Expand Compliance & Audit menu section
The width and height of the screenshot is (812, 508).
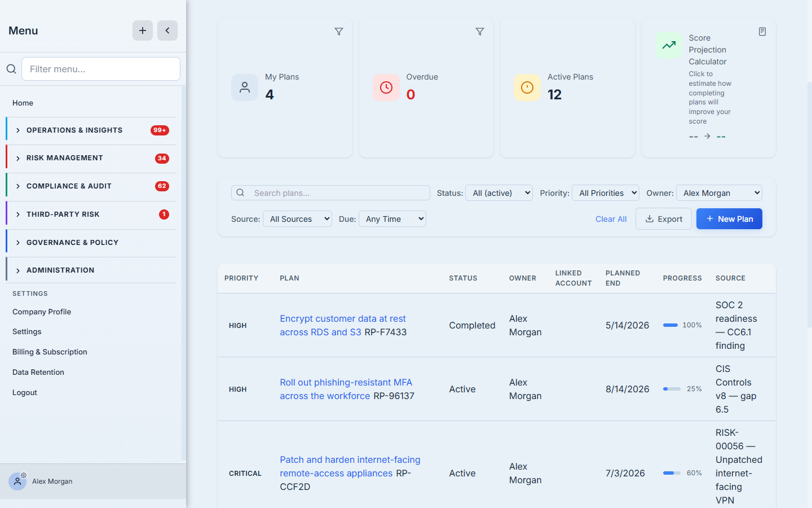coord(91,186)
